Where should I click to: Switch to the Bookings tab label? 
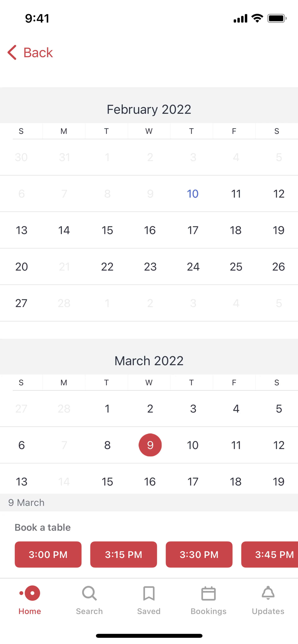click(x=208, y=611)
